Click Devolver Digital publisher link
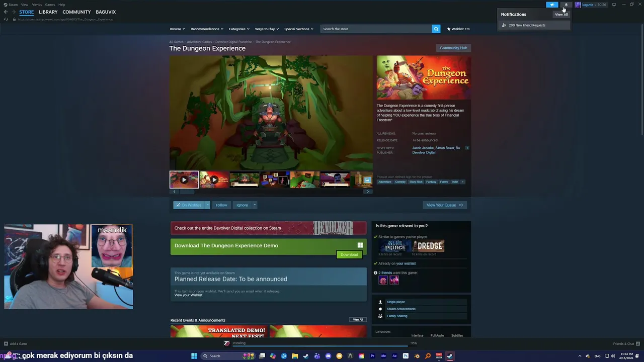 (424, 152)
